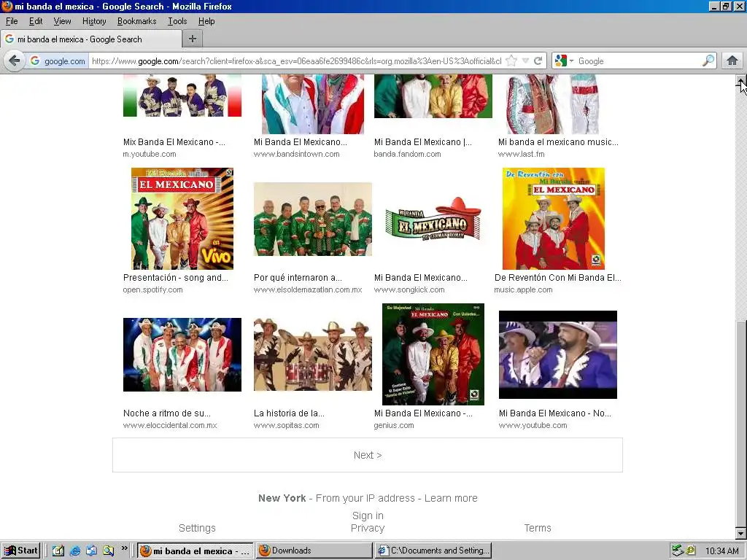Click the 'mi banda el mexica' taskbar button

click(x=196, y=551)
